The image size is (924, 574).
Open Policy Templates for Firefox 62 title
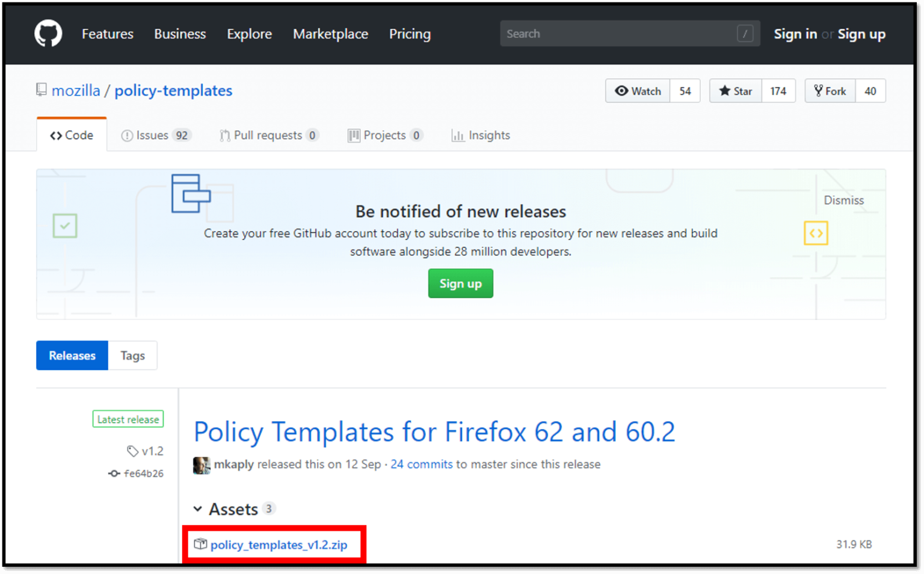point(434,432)
